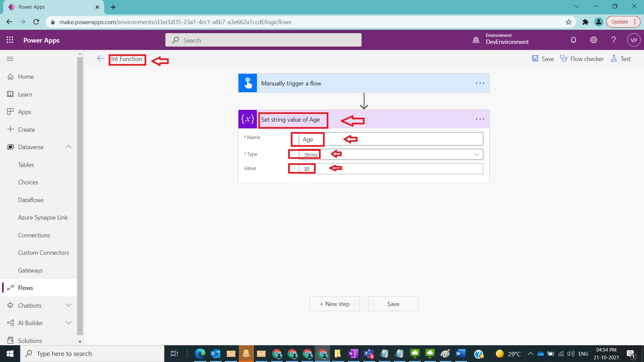The image size is (644, 362).
Task: Open Help via the question mark icon
Action: tap(613, 40)
